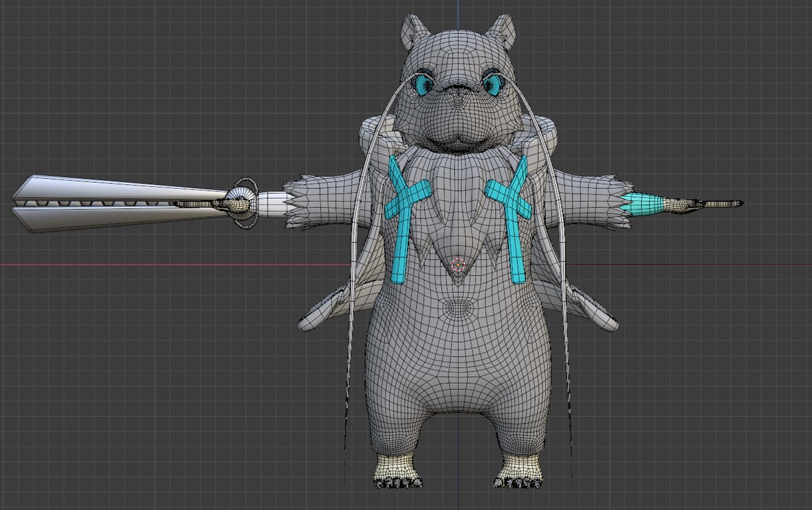Viewport: 812px width, 510px height.
Task: Select the clawed foot on viewer's left
Action: (x=398, y=471)
